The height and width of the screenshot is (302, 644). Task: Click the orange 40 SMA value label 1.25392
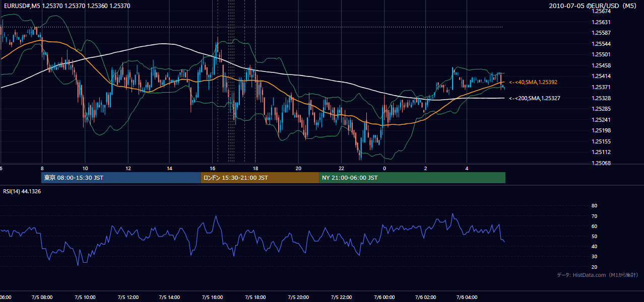tap(533, 82)
